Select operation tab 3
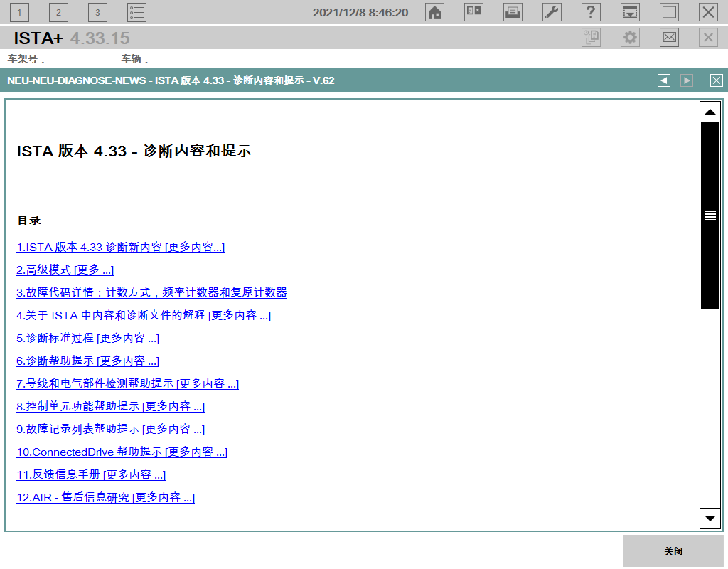The width and height of the screenshot is (728, 569). (97, 13)
